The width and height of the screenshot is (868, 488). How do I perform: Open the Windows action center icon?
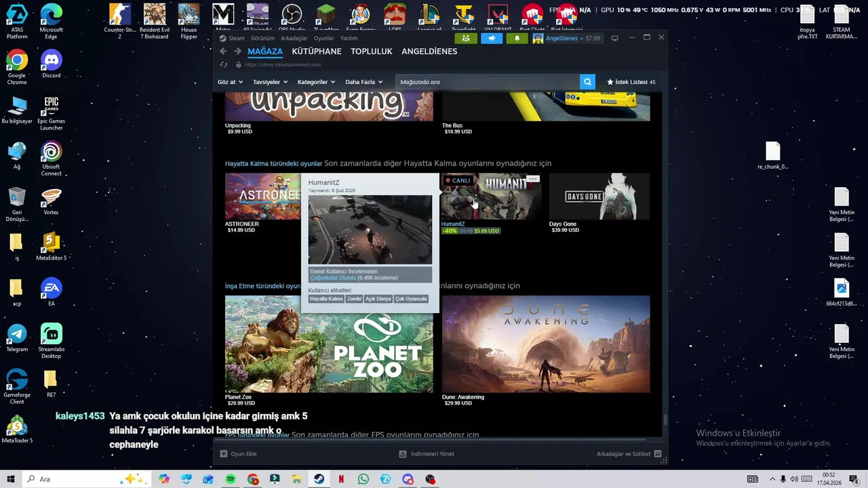point(853,479)
